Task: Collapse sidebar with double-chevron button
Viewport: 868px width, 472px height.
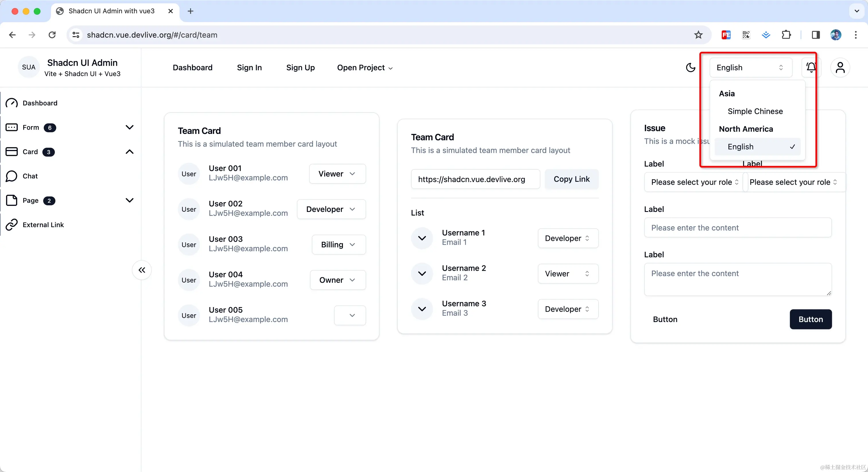Action: click(x=142, y=270)
